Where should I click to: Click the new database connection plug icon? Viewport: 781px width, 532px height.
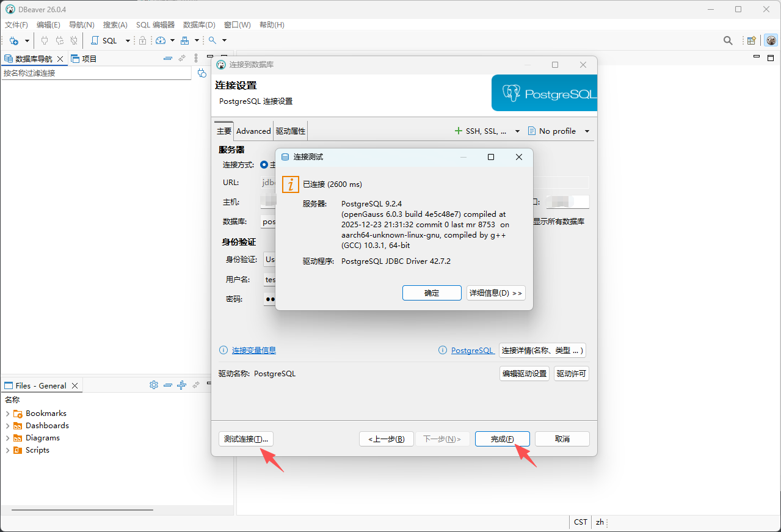[13, 40]
